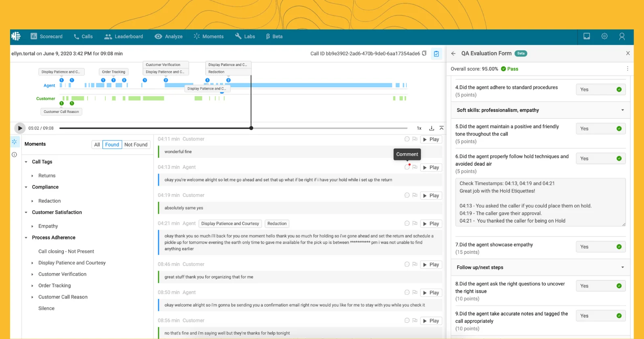Viewport: 644px width, 339px height.
Task: Collapse the Compliance group
Action: (x=26, y=187)
